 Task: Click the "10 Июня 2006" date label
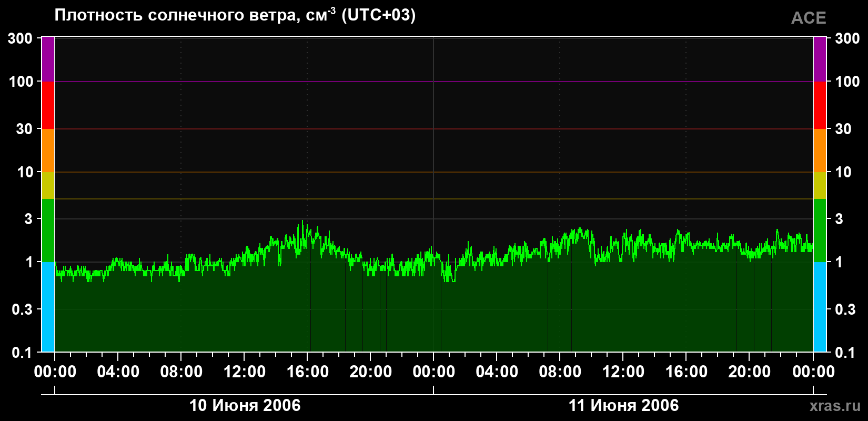tap(245, 405)
